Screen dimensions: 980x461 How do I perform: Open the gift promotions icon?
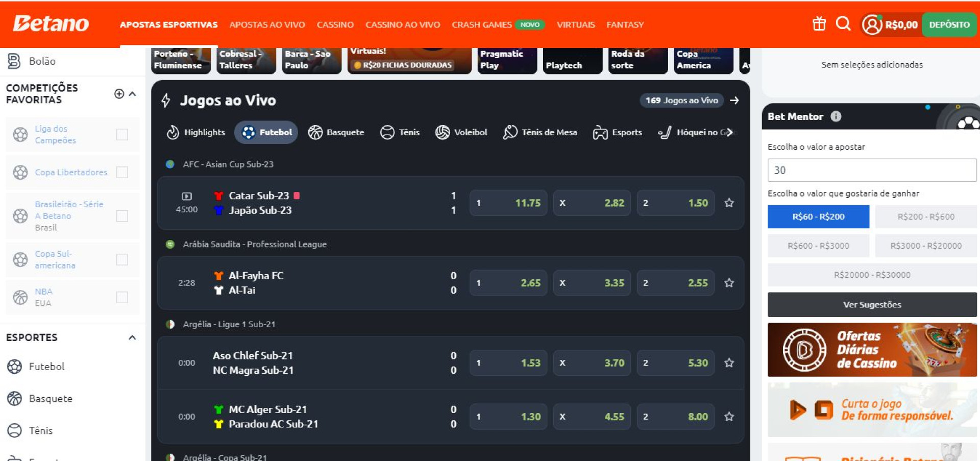click(819, 24)
